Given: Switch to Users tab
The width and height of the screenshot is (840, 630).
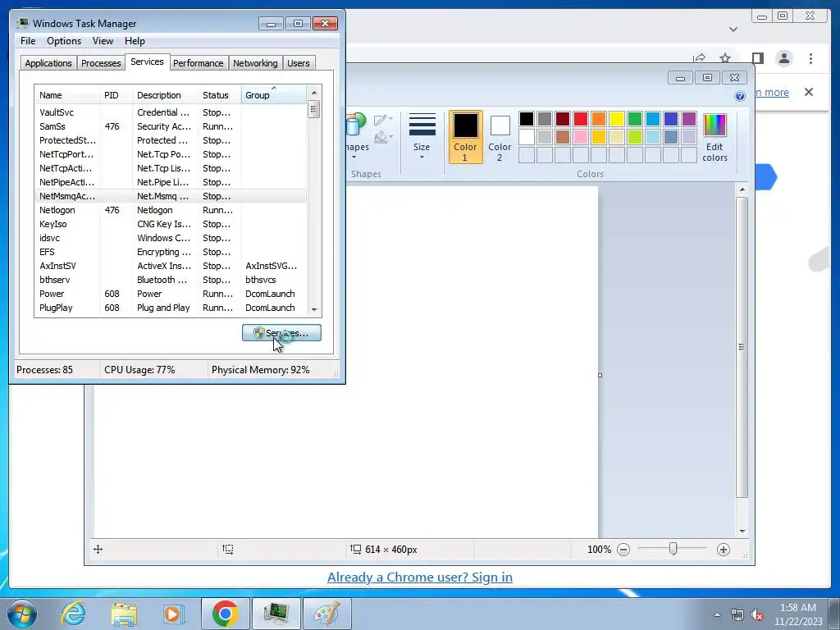Looking at the screenshot, I should pyautogui.click(x=299, y=63).
